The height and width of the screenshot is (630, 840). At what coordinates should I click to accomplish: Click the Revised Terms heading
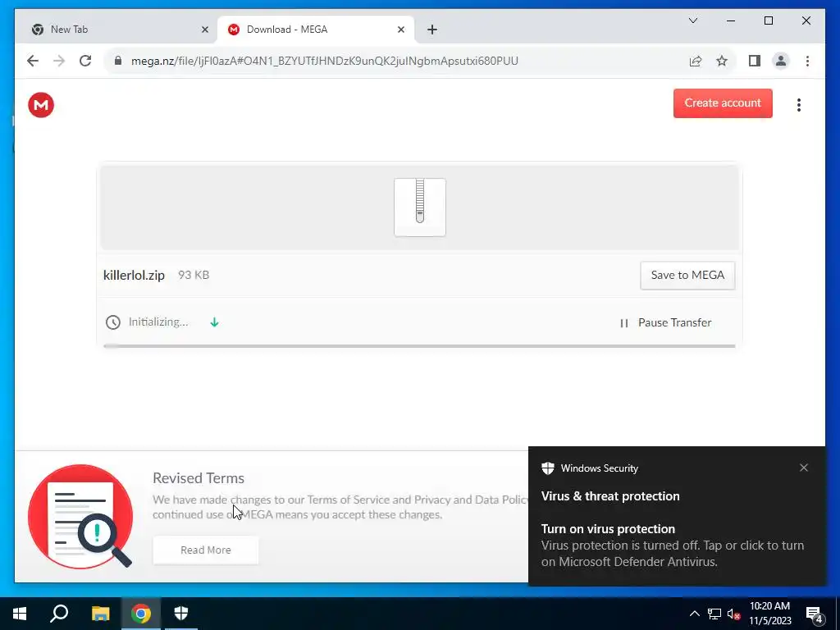pos(199,478)
